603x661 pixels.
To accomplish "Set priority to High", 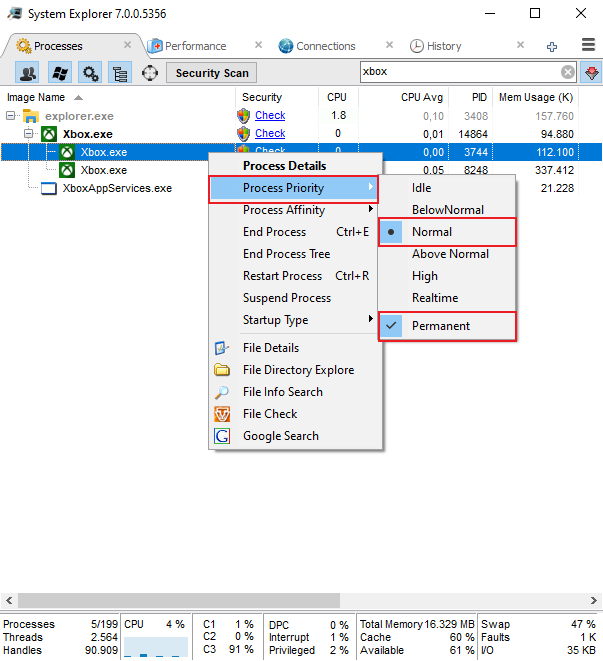I will point(447,276).
